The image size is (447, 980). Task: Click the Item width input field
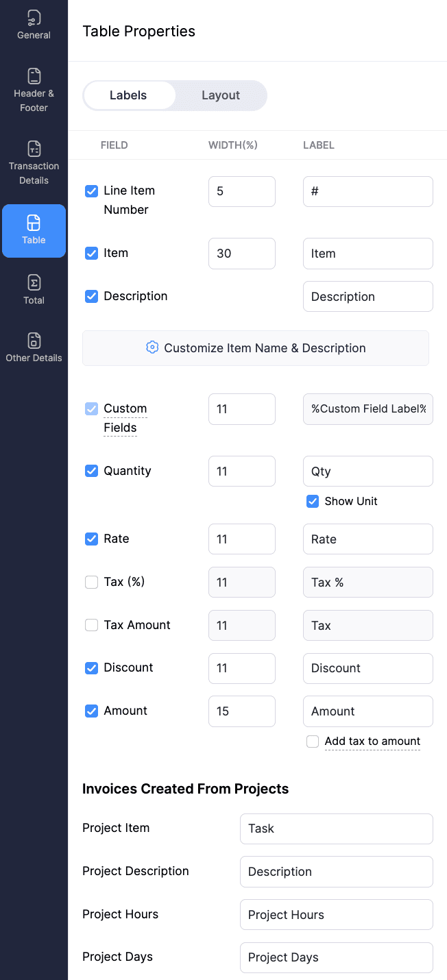coord(241,254)
